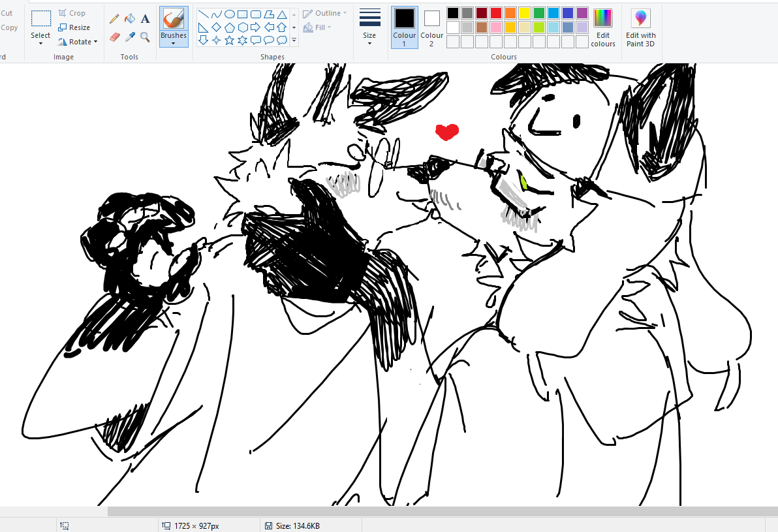The height and width of the screenshot is (532, 778).
Task: Select the Six-point star shape
Action: tap(242, 40)
